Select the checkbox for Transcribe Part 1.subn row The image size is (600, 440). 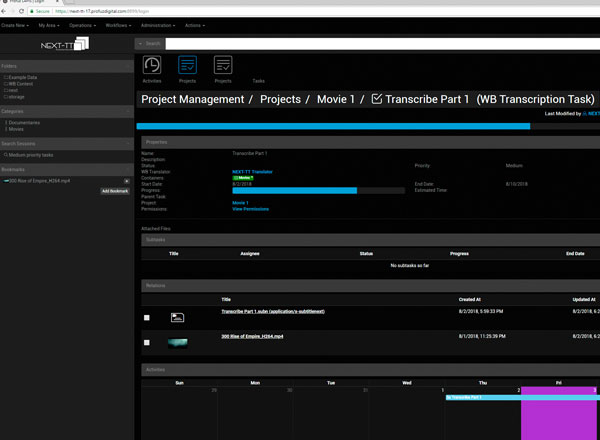click(147, 318)
